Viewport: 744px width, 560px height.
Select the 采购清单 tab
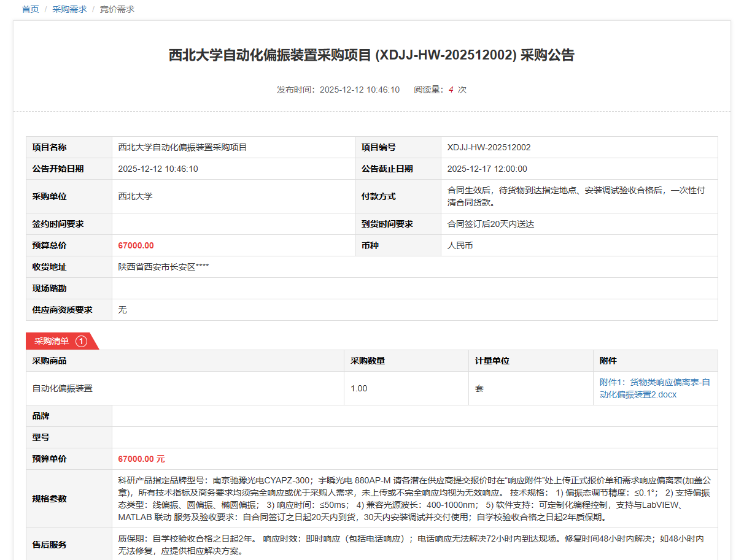(x=52, y=341)
